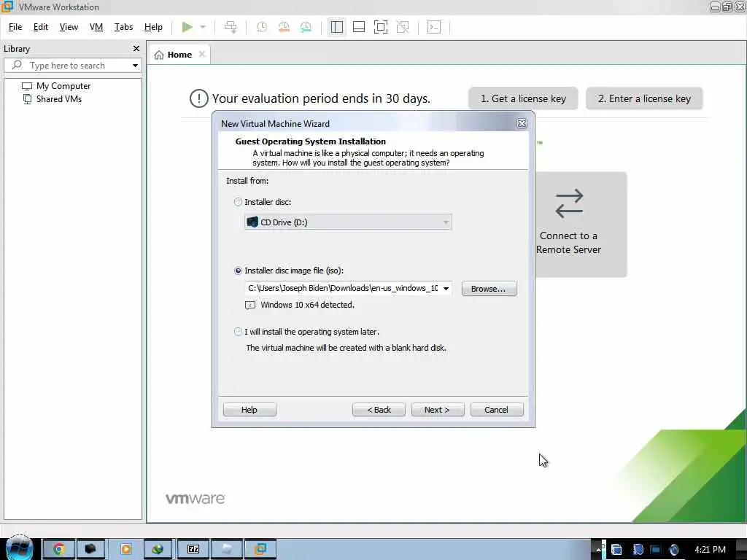Select install operating system later option

pyautogui.click(x=239, y=332)
